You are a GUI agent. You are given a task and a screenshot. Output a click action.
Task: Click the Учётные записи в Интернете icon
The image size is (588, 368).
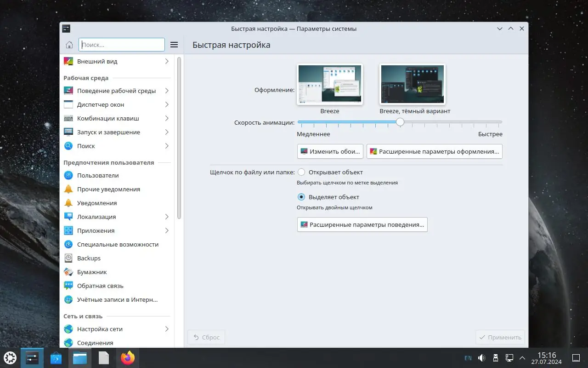[68, 299]
